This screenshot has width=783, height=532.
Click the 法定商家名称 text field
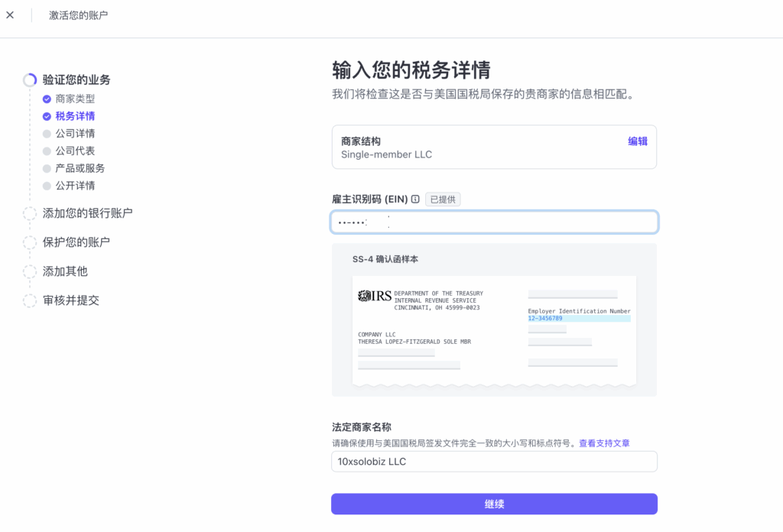click(494, 462)
